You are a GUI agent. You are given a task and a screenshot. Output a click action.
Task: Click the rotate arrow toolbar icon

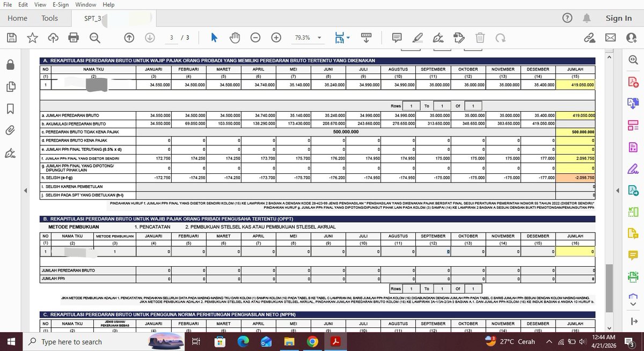(500, 38)
